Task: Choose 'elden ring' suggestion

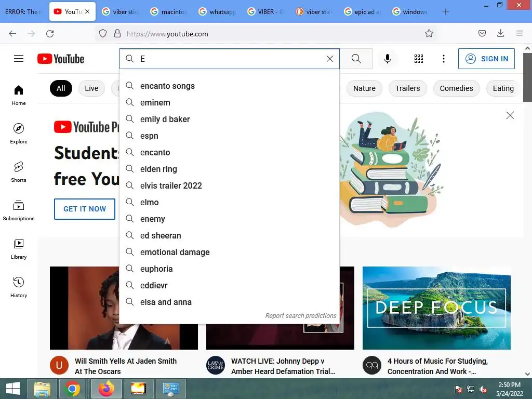Action: [x=229, y=169]
